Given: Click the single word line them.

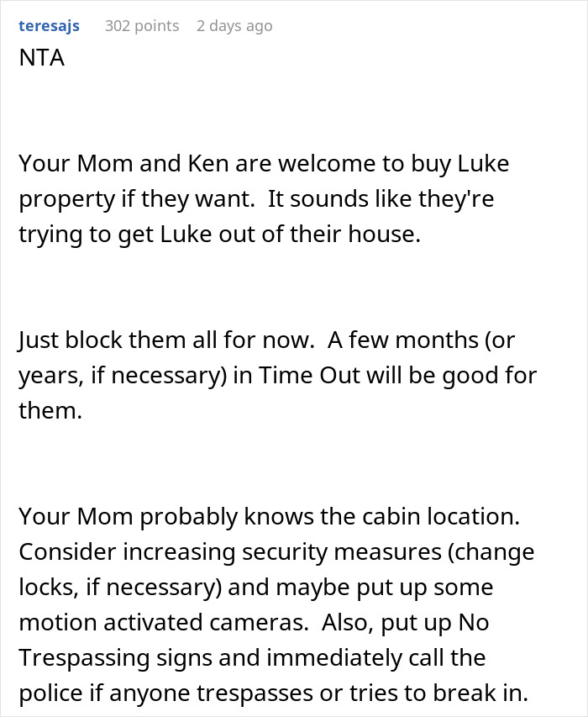Looking at the screenshot, I should (x=50, y=411).
